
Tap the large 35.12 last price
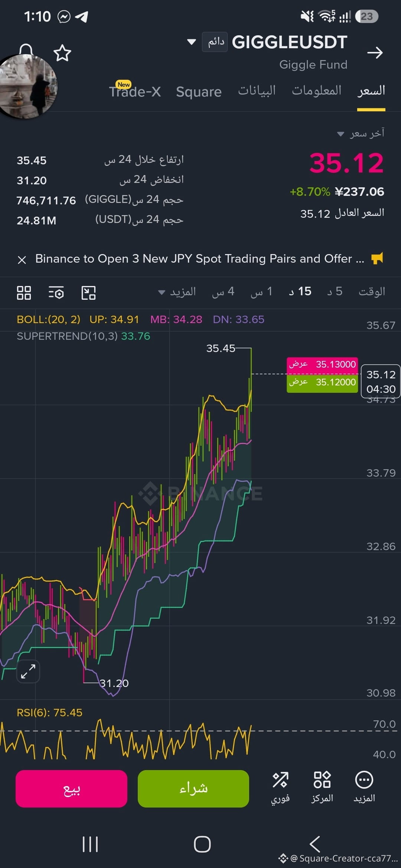coord(346,163)
